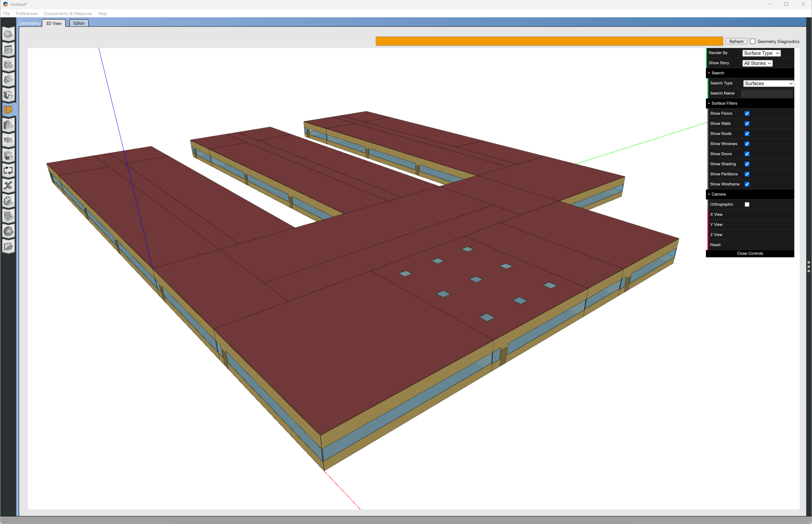Enable the Geometry Diagnostics checkbox

753,42
